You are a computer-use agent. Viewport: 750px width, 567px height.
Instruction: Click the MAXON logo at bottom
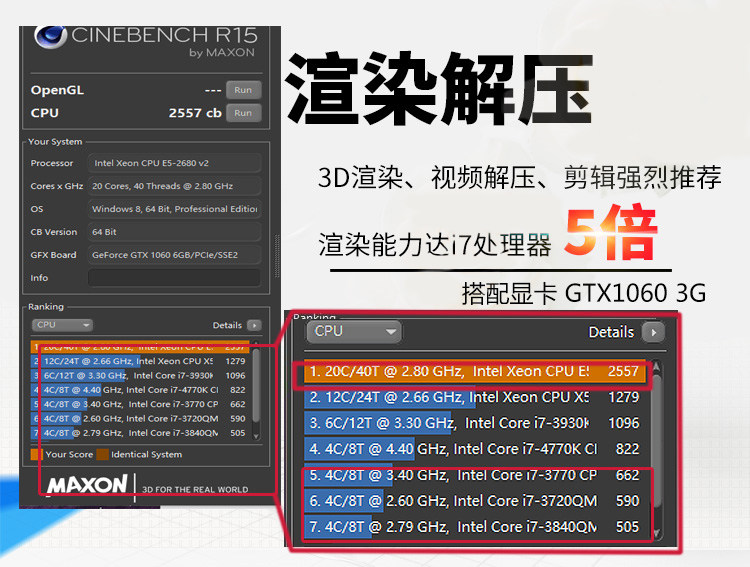pos(87,485)
